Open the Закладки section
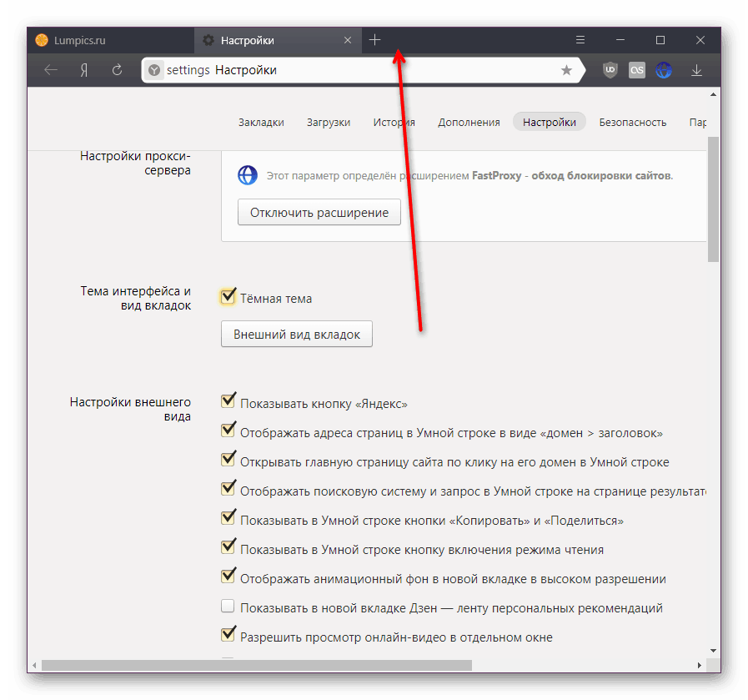The height and width of the screenshot is (700, 748). point(261,122)
